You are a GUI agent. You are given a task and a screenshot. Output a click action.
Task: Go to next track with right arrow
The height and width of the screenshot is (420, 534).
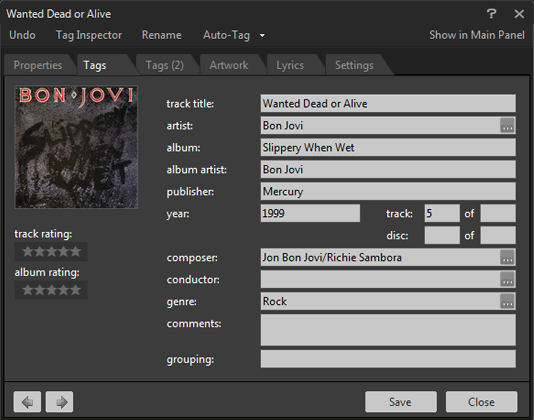[59, 402]
